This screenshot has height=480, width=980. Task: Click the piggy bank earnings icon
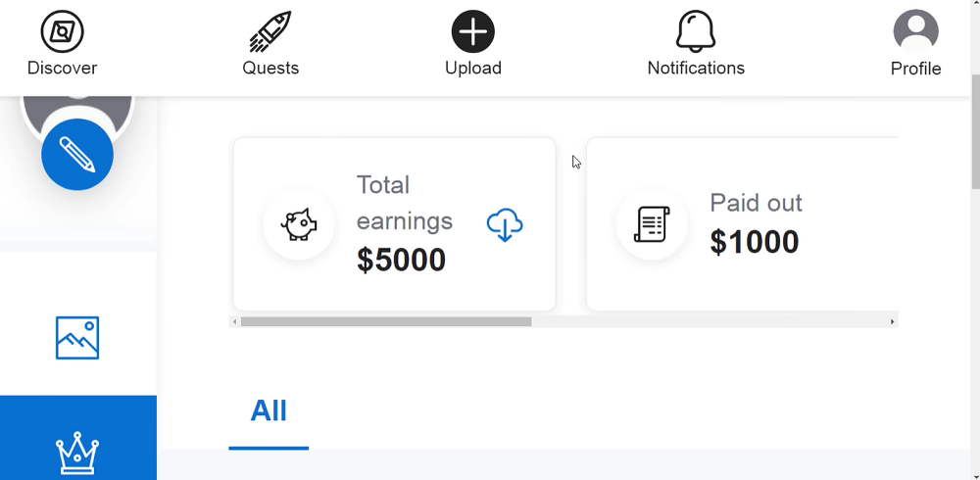pyautogui.click(x=299, y=223)
